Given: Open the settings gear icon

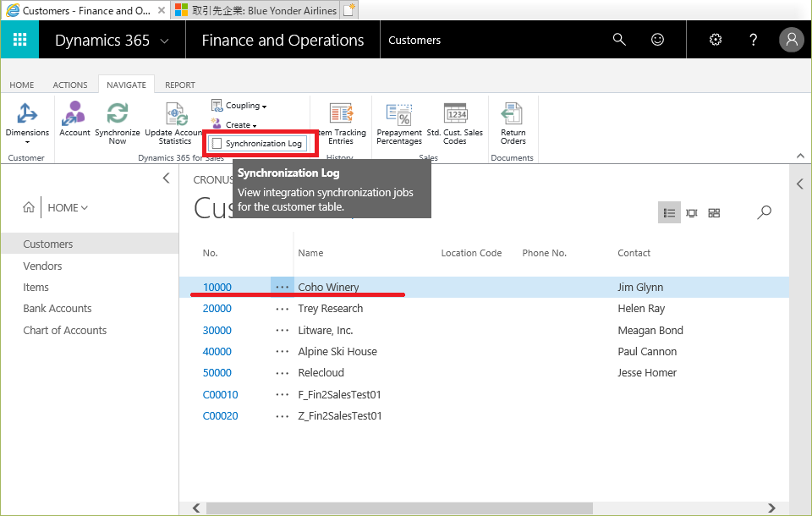Looking at the screenshot, I should pos(716,40).
